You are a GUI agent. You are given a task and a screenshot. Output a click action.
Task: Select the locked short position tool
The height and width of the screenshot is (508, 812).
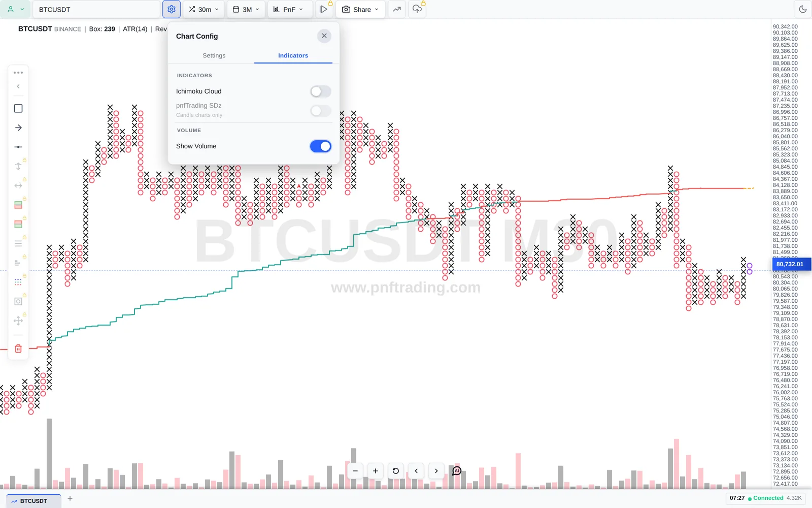18,224
